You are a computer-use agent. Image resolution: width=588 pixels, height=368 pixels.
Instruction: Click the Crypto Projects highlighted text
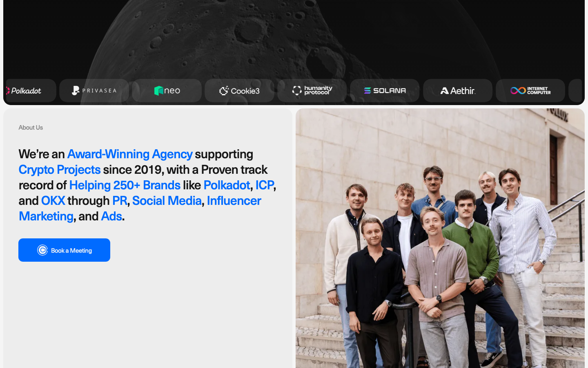pyautogui.click(x=60, y=170)
